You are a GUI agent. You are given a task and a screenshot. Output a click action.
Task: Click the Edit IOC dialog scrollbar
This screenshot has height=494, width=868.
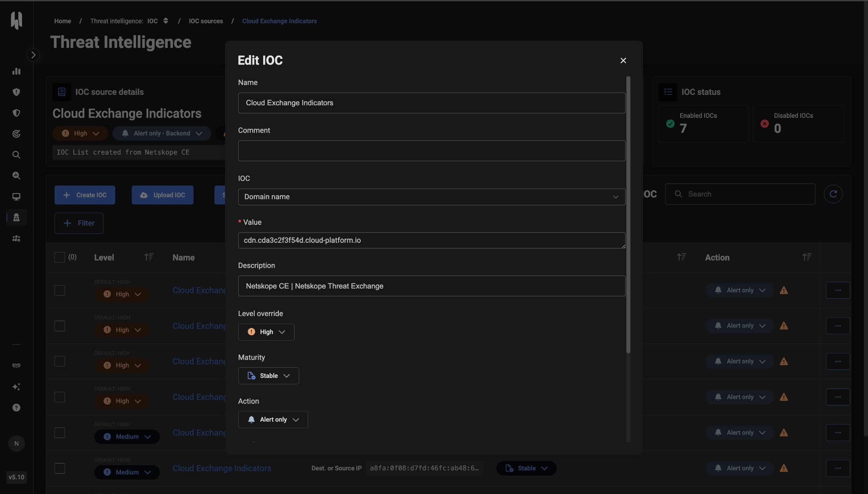(x=628, y=214)
